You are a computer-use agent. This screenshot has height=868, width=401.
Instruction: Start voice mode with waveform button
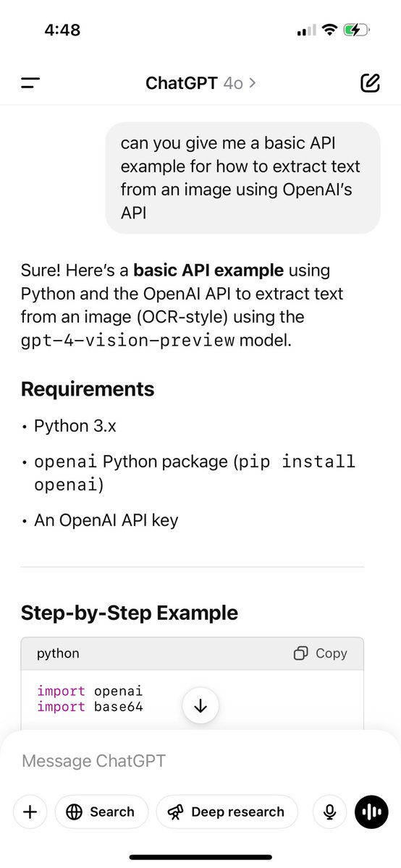(372, 812)
